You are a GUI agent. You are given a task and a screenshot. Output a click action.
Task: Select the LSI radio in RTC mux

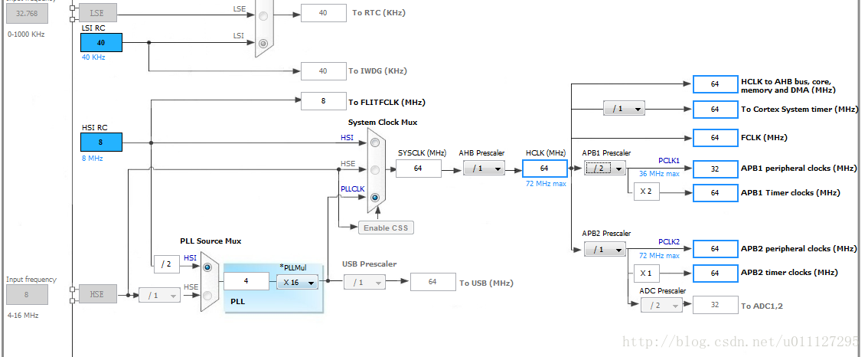(263, 43)
